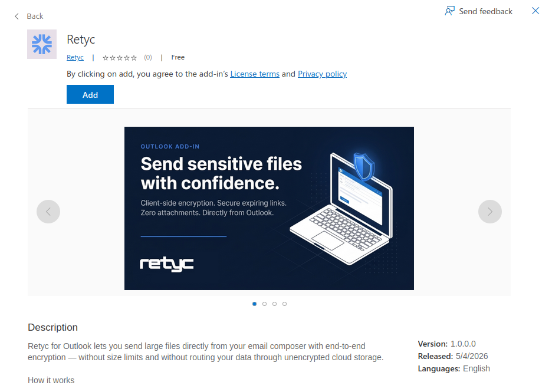Click the Languages English entry

(454, 368)
